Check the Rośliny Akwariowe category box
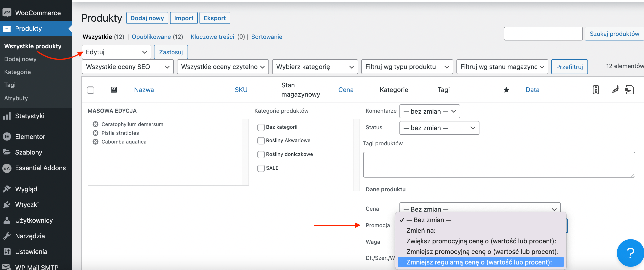 (261, 140)
